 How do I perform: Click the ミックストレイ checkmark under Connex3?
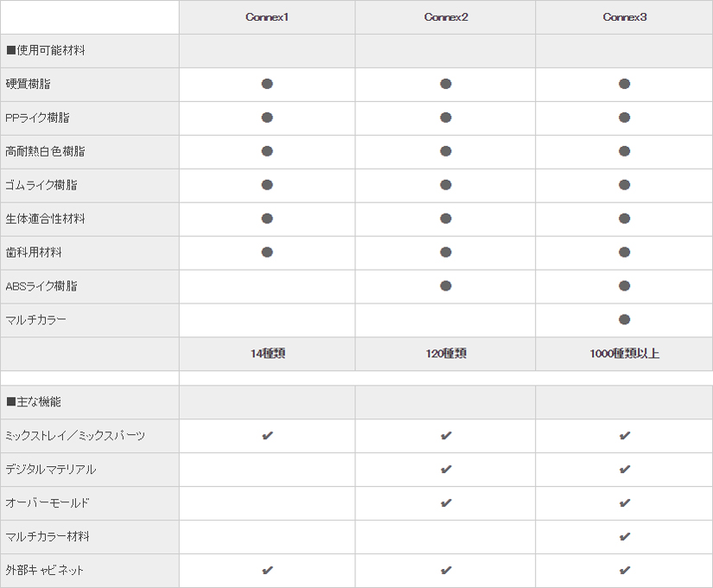[625, 436]
